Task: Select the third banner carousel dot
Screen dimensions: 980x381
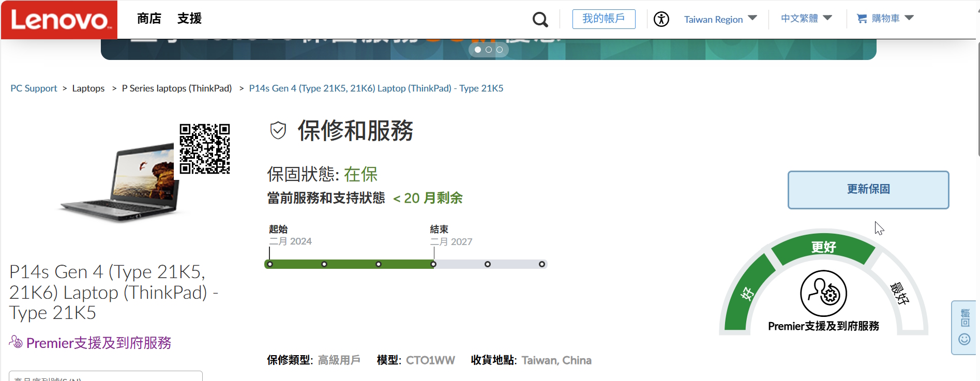Action: [500, 50]
